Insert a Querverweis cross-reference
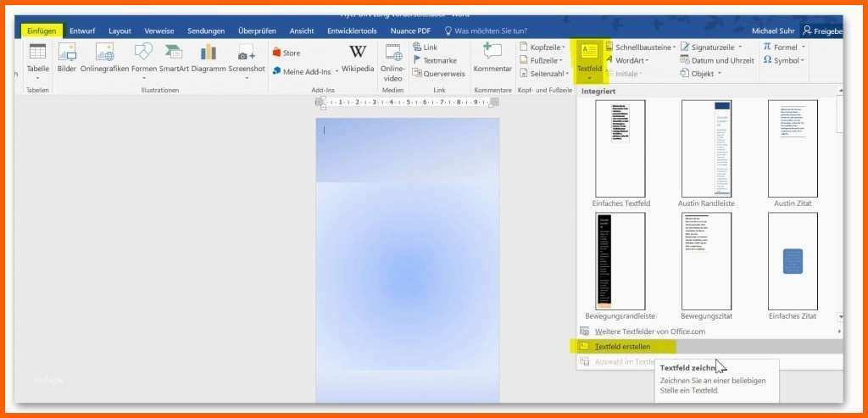 pos(439,74)
